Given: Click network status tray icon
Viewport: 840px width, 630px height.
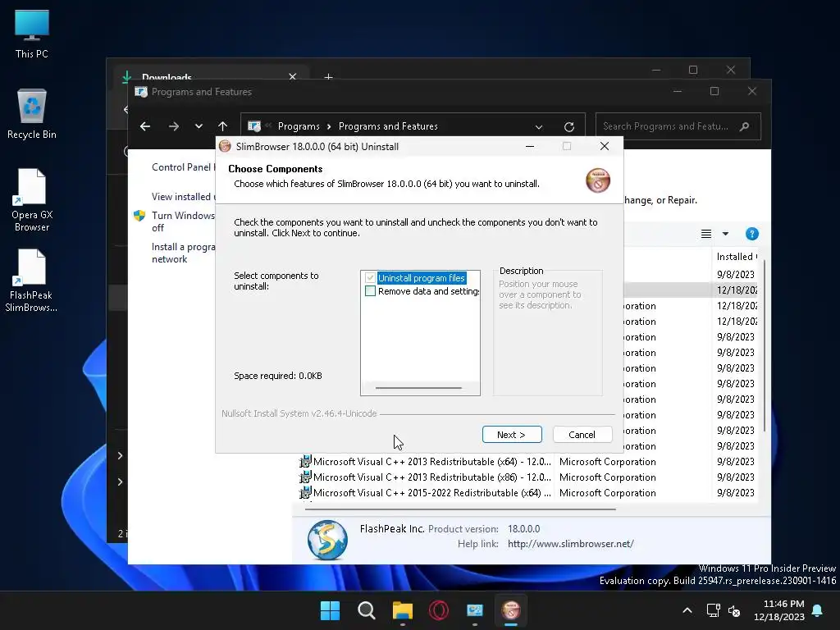Looking at the screenshot, I should coord(713,610).
